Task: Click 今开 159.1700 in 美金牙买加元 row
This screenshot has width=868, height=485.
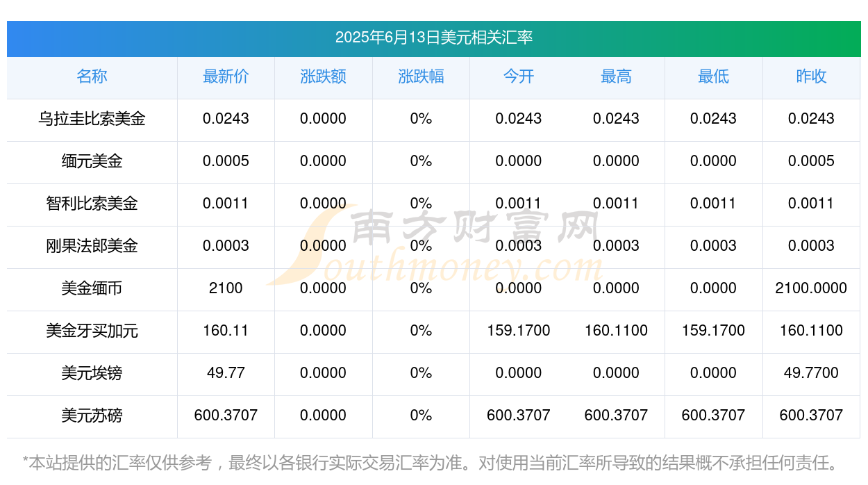Action: coord(519,331)
